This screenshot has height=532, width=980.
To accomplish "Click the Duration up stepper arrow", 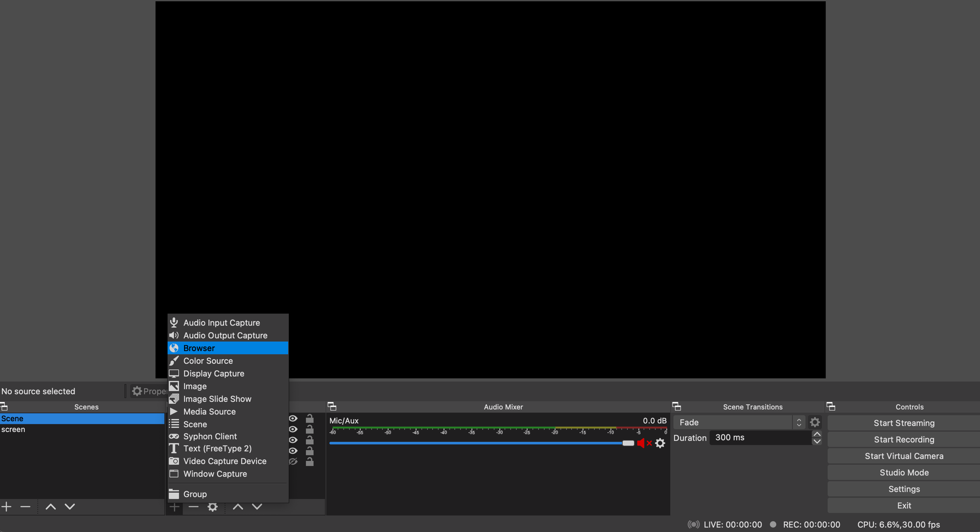I will pos(816,434).
